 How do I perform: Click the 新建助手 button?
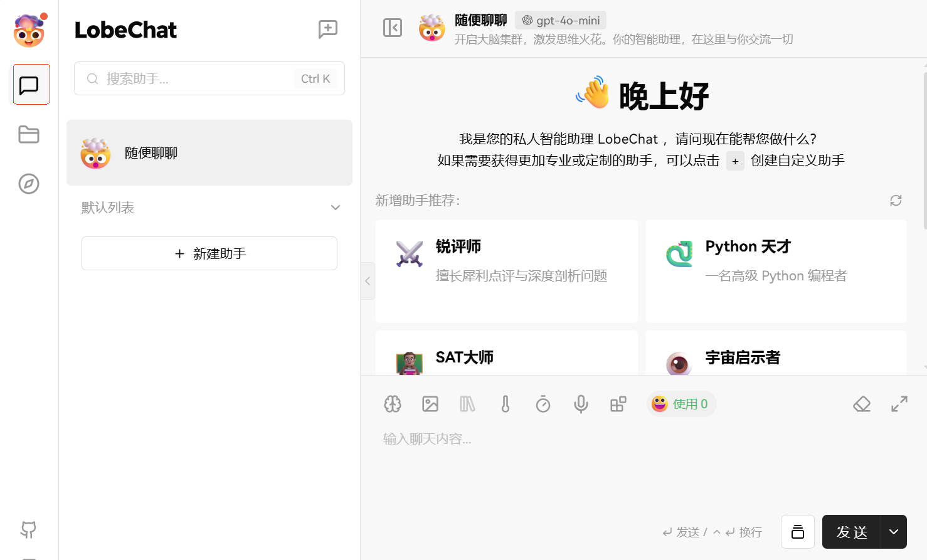pyautogui.click(x=209, y=253)
